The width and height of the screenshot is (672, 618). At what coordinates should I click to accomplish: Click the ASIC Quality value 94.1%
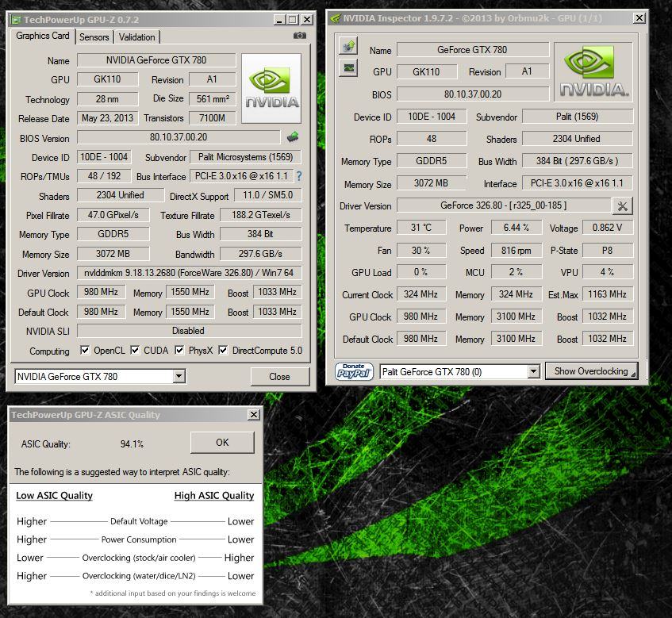point(132,444)
